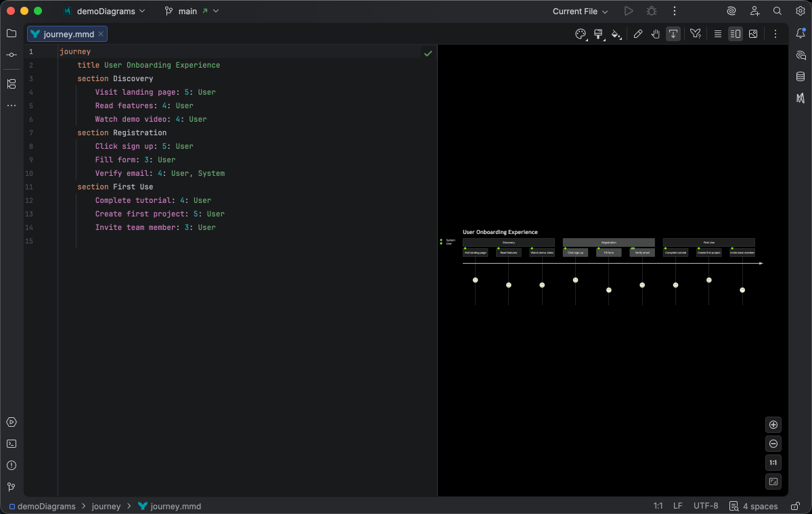Click the AI spiral icon in title bar

[x=731, y=11]
